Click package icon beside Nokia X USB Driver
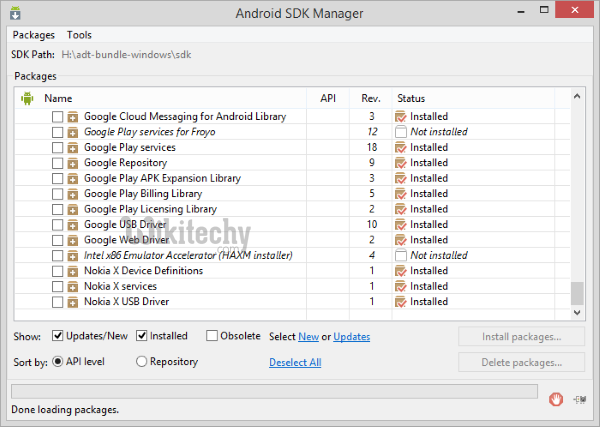This screenshot has width=600, height=427. pos(73,302)
